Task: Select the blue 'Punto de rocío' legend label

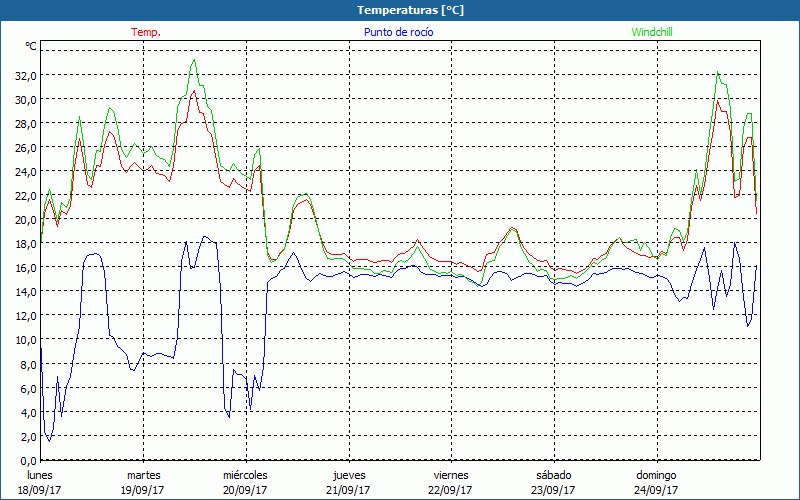Action: (x=399, y=32)
